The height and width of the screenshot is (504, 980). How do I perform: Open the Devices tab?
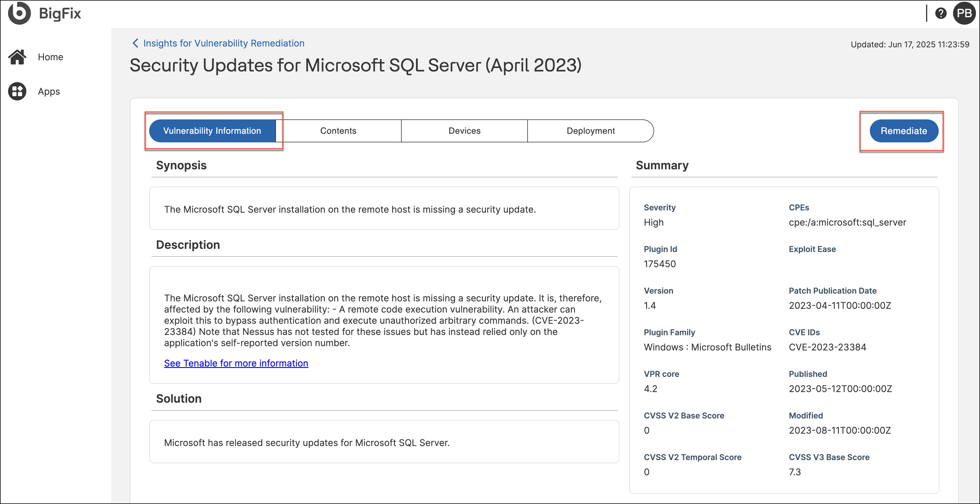pyautogui.click(x=464, y=131)
